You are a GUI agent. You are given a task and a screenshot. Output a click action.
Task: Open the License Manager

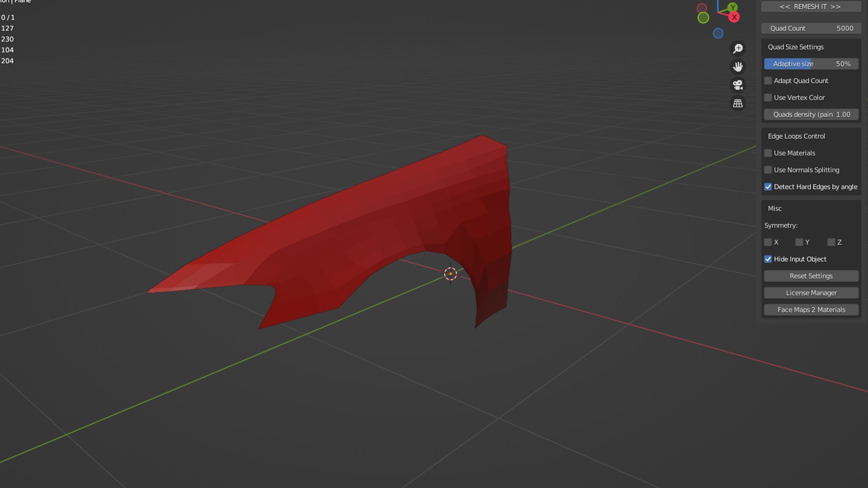point(811,293)
